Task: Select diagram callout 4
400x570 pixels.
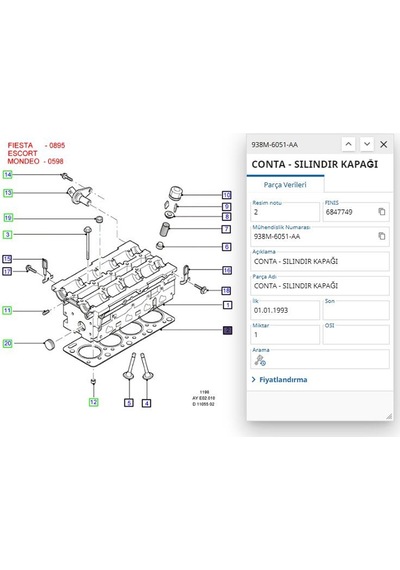Action: 146,403
